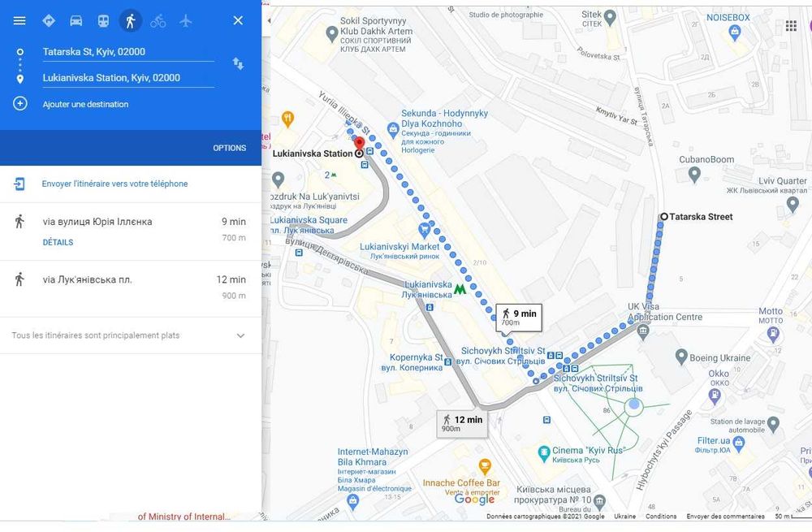Image resolution: width=812 pixels, height=532 pixels.
Task: Close the directions panel
Action: pos(238,21)
